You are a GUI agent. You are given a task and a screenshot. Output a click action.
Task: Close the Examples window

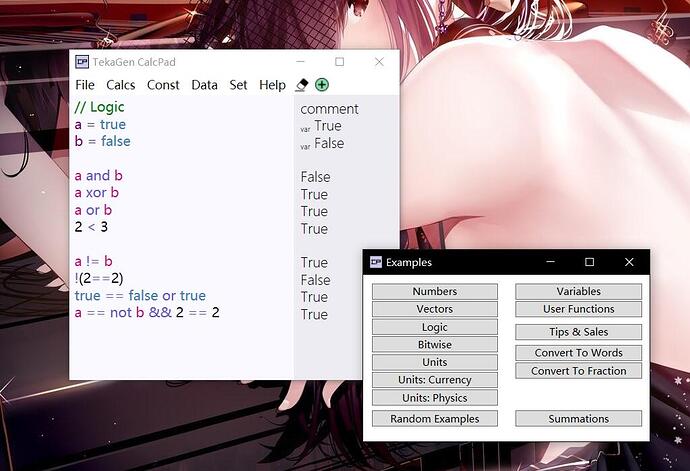629,262
